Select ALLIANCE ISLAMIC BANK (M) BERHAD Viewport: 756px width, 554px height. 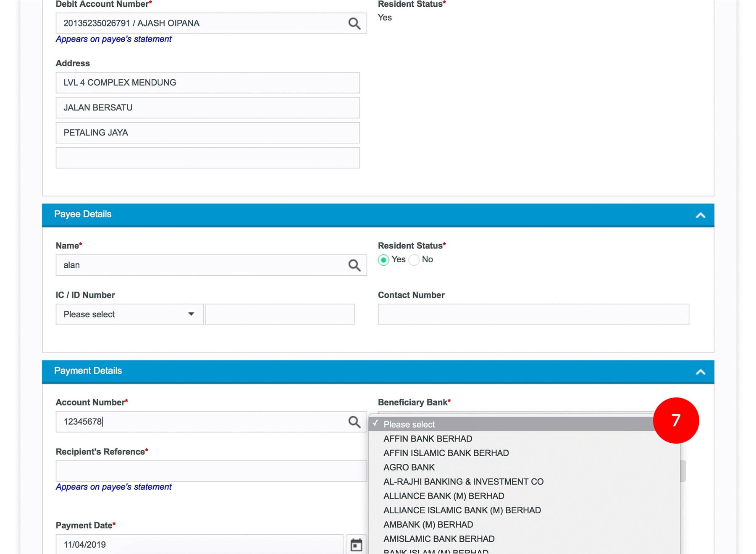(462, 510)
